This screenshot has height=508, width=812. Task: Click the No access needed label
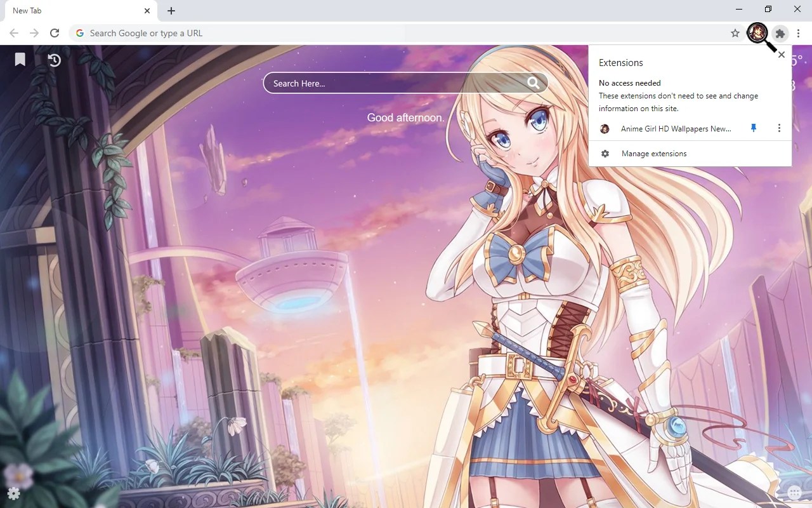coord(630,83)
